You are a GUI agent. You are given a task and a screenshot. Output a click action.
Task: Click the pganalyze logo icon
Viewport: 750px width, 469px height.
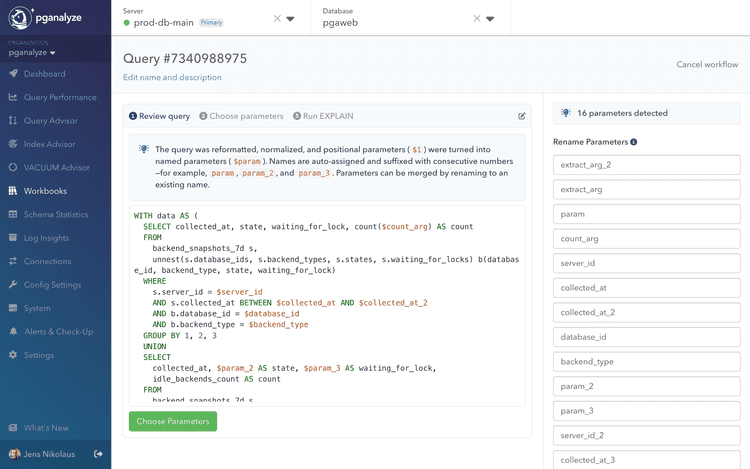(21, 17)
